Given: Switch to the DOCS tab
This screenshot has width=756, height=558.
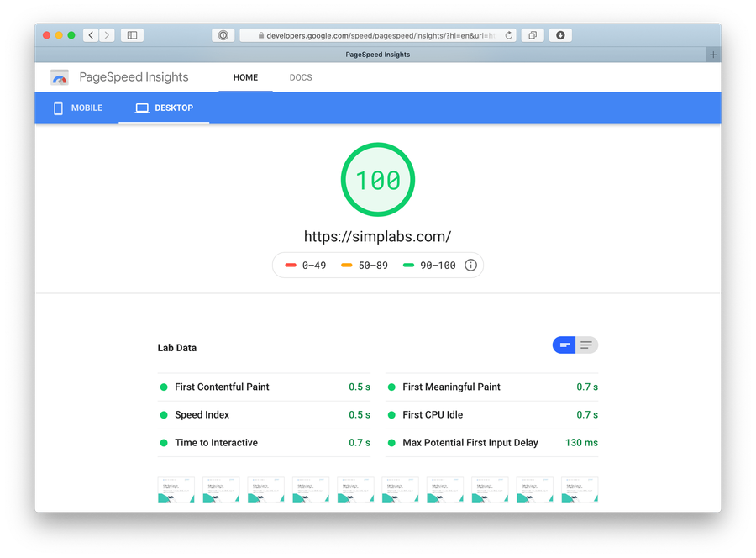Looking at the screenshot, I should [x=301, y=77].
